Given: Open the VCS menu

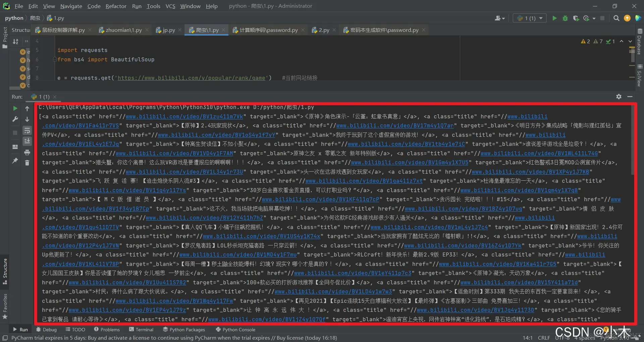Looking at the screenshot, I should (170, 6).
